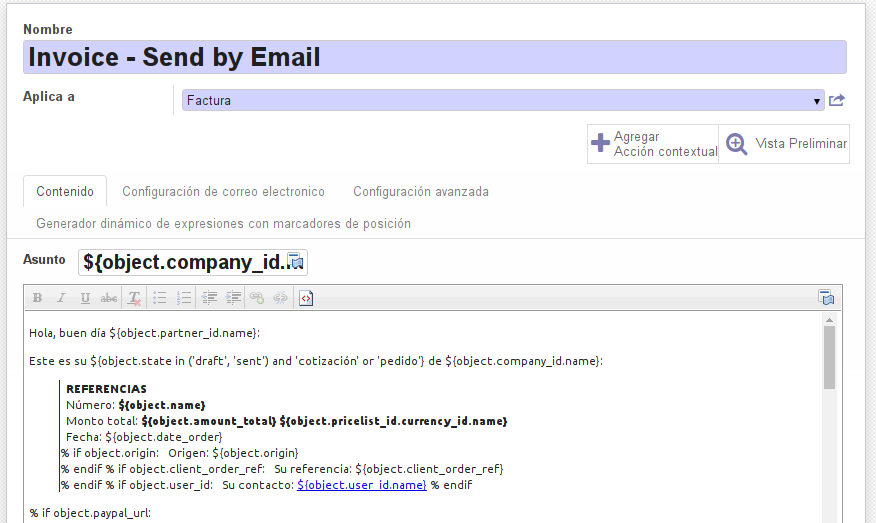
Task: Click Agregar Acción contextual button
Action: click(x=653, y=144)
